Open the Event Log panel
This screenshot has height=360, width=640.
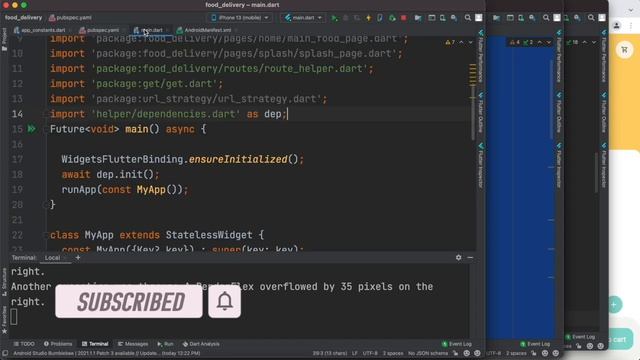pyautogui.click(x=457, y=344)
